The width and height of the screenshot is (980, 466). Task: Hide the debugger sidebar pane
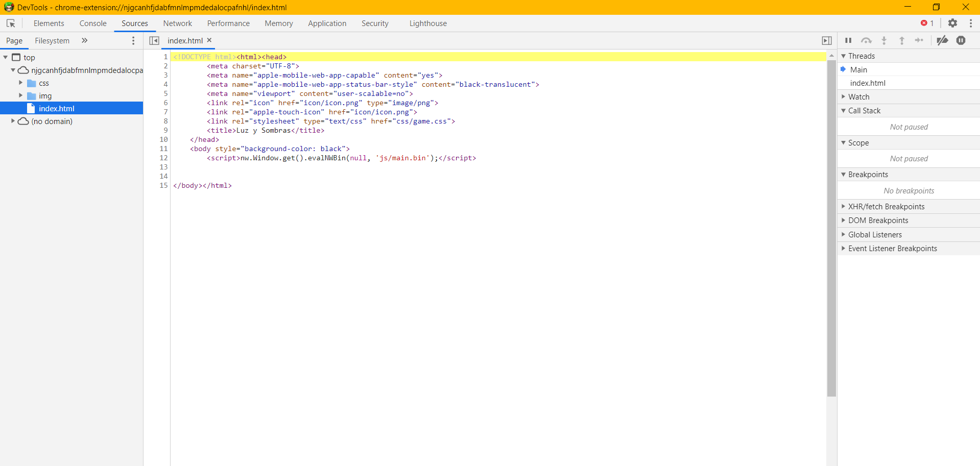pyautogui.click(x=827, y=41)
